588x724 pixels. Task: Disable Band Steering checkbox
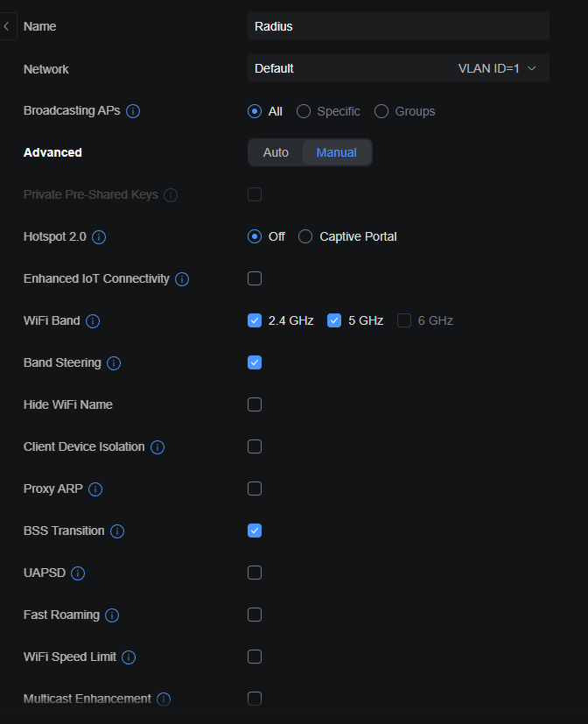click(255, 362)
